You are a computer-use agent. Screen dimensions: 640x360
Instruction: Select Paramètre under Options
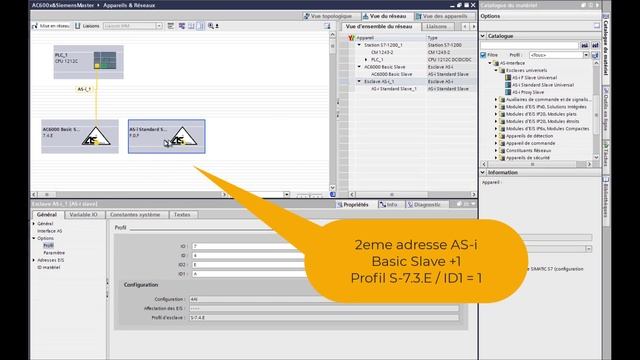tap(54, 253)
